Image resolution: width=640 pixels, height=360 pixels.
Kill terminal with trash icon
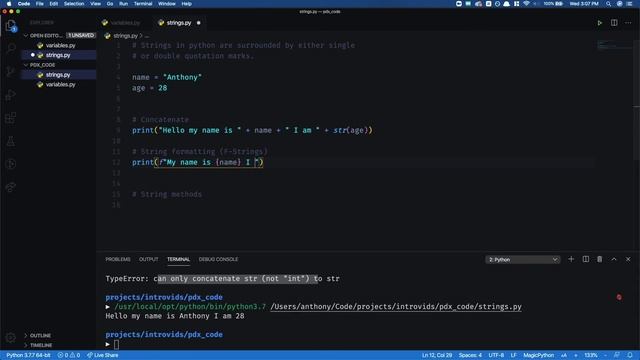[600, 259]
